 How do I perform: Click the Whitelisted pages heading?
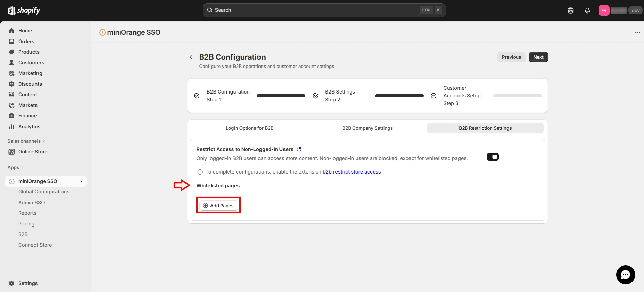coord(218,186)
